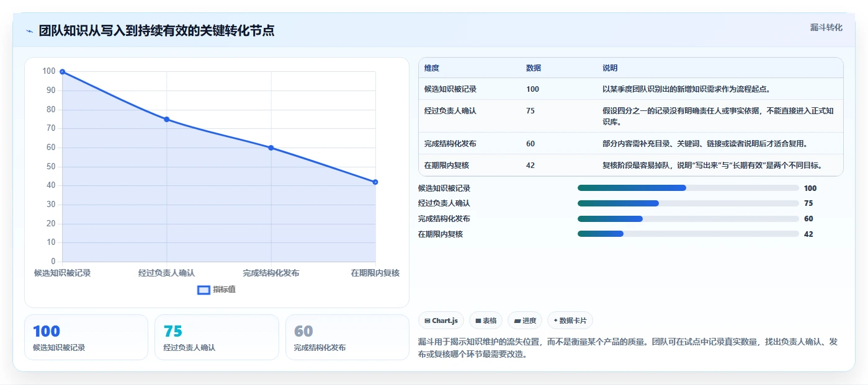Click the y-axis tick label 50

[51, 167]
